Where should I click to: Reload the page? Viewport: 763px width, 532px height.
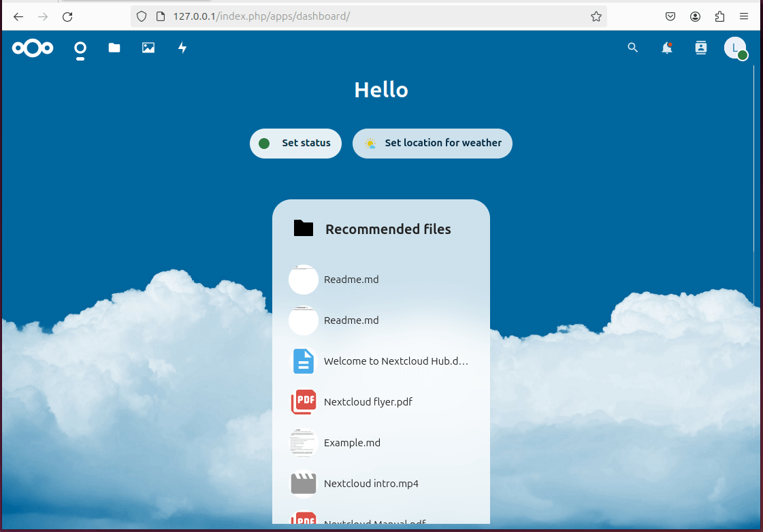pos(67,16)
